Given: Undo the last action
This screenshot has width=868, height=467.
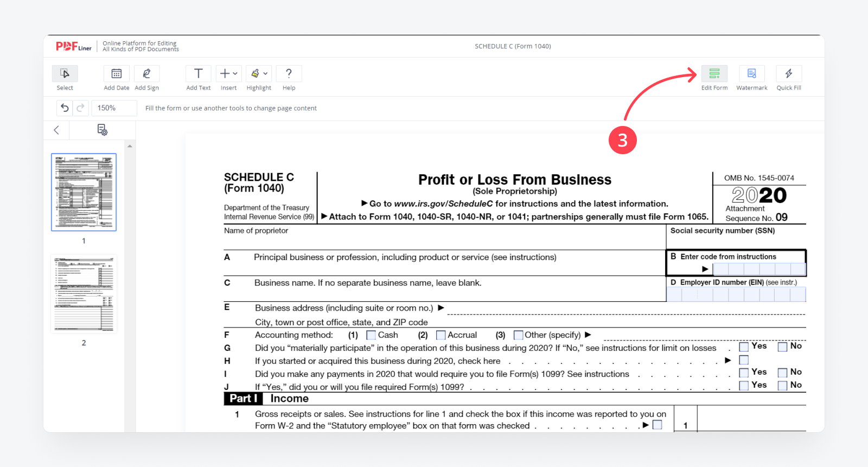Looking at the screenshot, I should 65,108.
